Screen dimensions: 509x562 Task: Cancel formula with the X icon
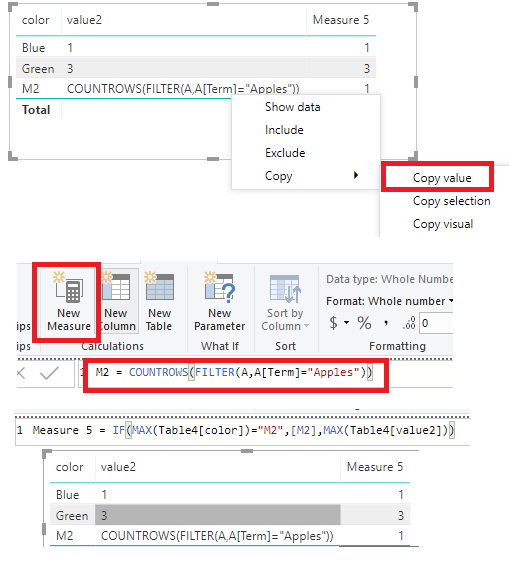point(22,373)
